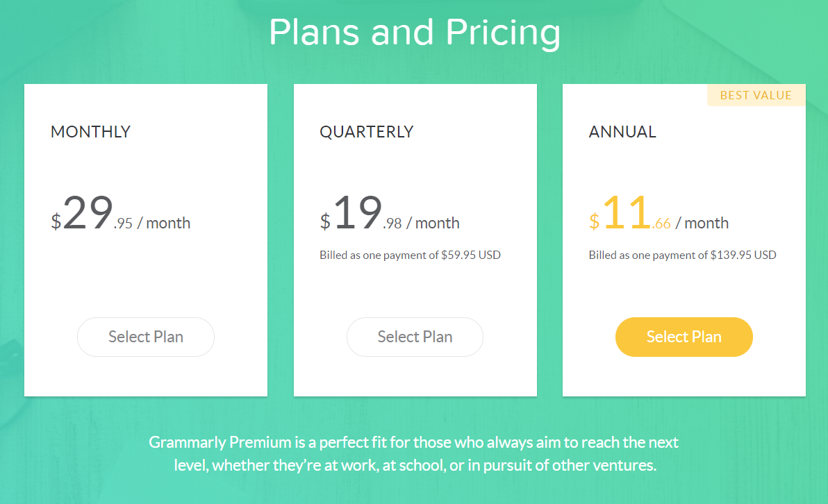This screenshot has height=504, width=828.
Task: Click Select Plan under Monthly
Action: tap(146, 337)
